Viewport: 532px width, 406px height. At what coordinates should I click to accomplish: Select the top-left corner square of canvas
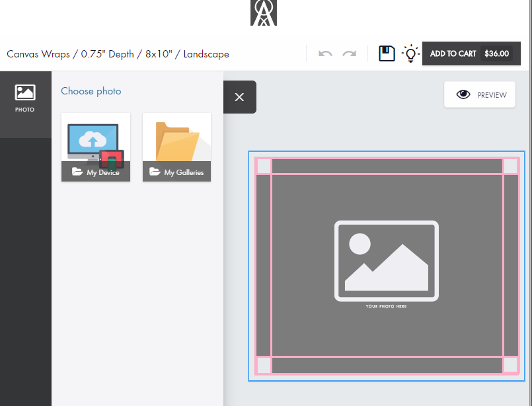263,166
